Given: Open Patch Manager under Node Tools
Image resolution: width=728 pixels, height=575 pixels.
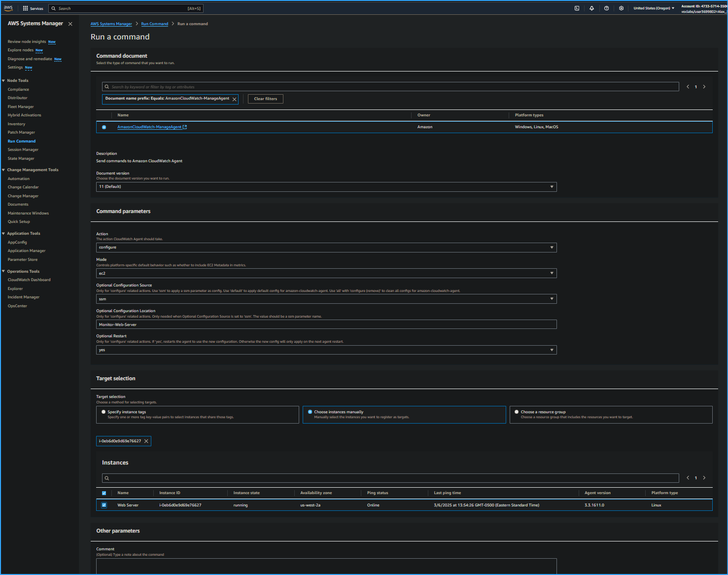Looking at the screenshot, I should coord(21,132).
